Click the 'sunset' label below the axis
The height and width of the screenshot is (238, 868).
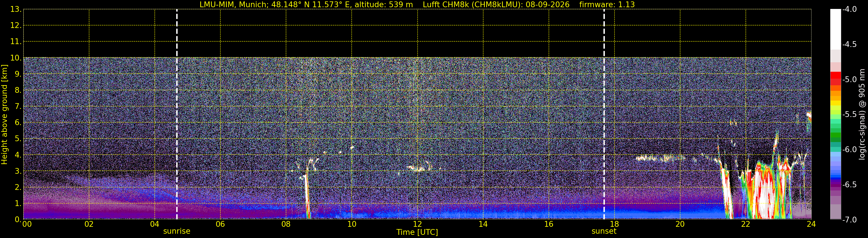tap(604, 231)
